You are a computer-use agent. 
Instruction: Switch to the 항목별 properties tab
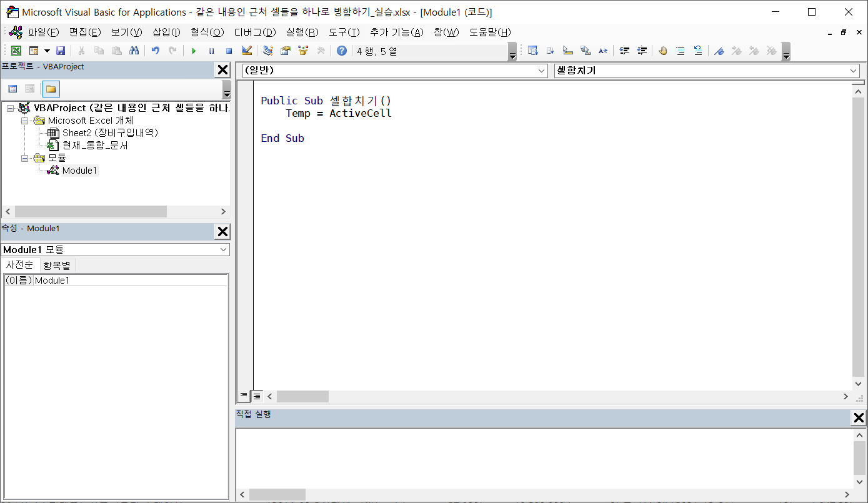tap(57, 265)
